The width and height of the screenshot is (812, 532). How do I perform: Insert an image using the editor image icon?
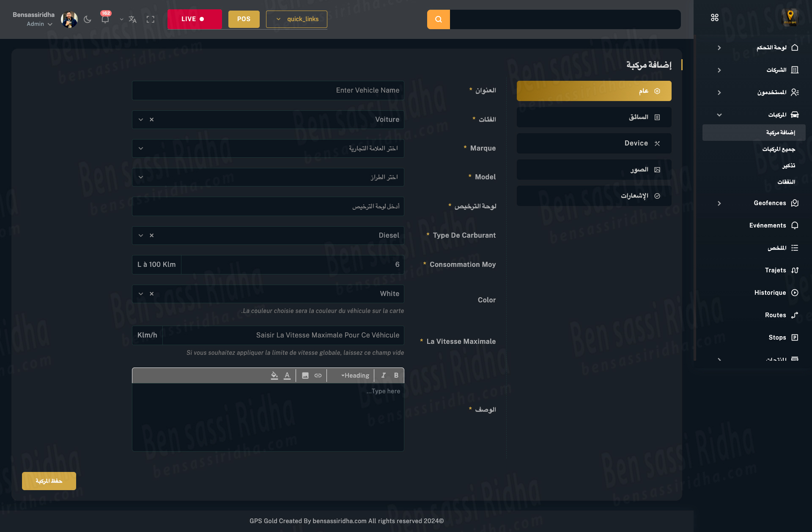click(305, 376)
